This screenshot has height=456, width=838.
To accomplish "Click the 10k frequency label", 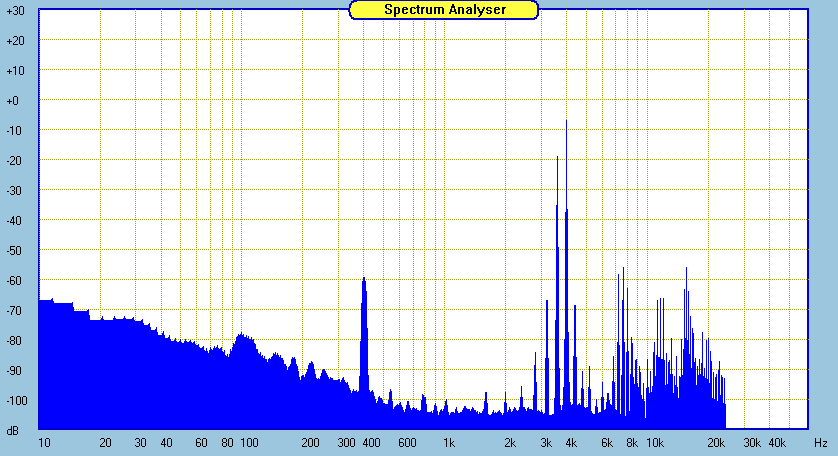I will click(x=655, y=443).
